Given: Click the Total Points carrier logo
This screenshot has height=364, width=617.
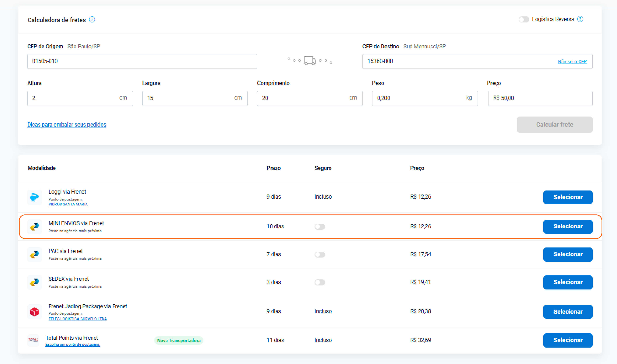Looking at the screenshot, I should [33, 340].
